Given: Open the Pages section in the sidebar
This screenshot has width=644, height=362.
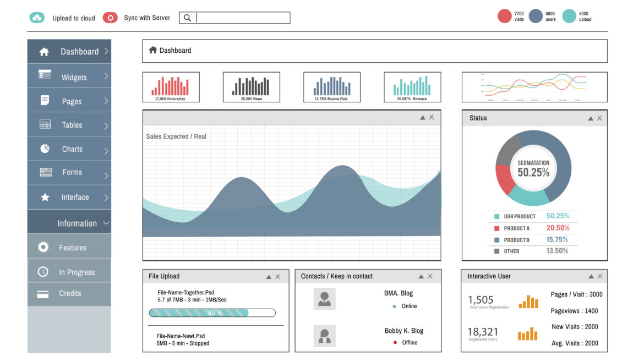Looking at the screenshot, I should coord(72,100).
